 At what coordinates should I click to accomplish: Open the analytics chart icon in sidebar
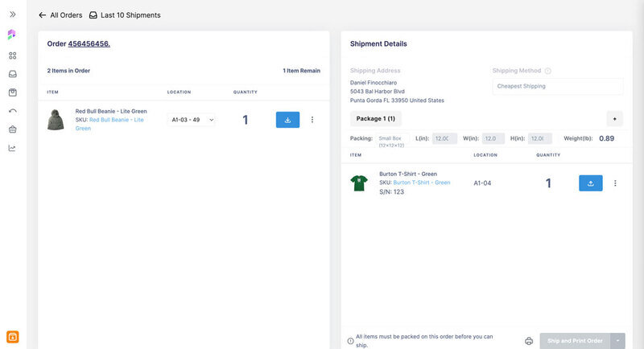click(12, 148)
